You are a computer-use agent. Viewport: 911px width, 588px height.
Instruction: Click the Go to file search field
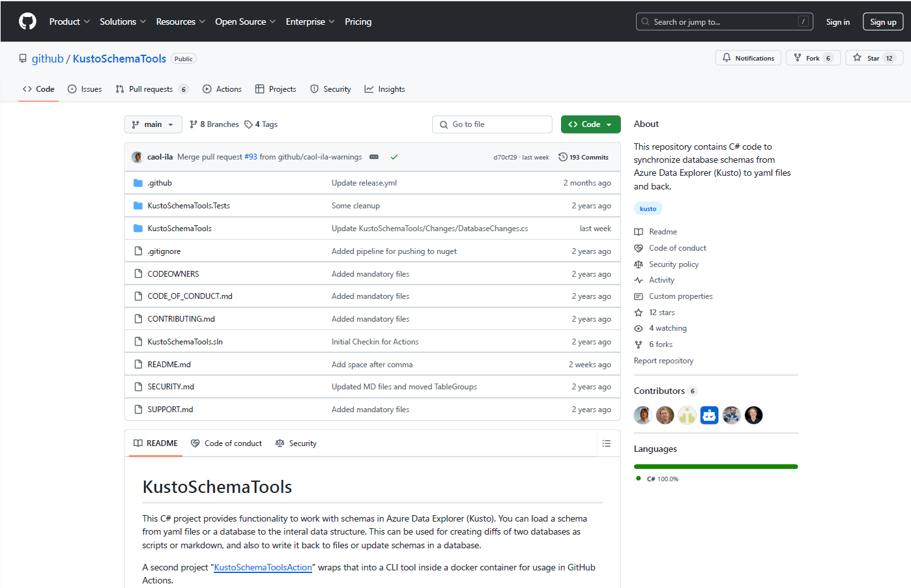pos(492,124)
